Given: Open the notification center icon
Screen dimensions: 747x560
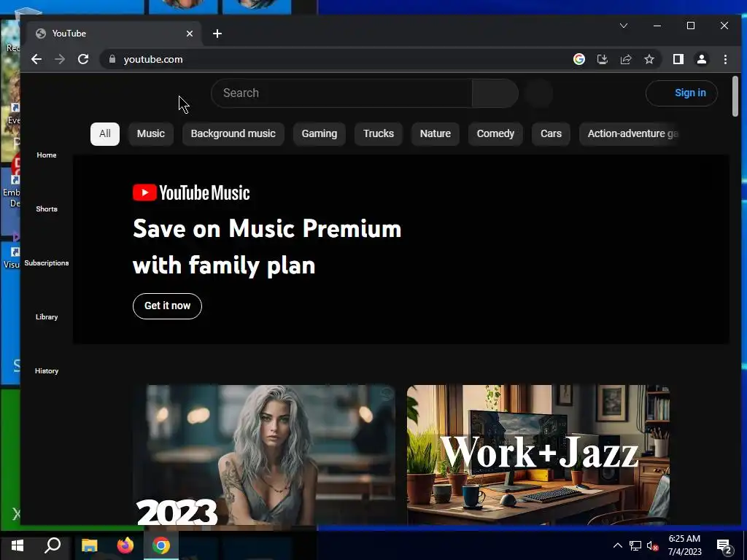Looking at the screenshot, I should 724,546.
